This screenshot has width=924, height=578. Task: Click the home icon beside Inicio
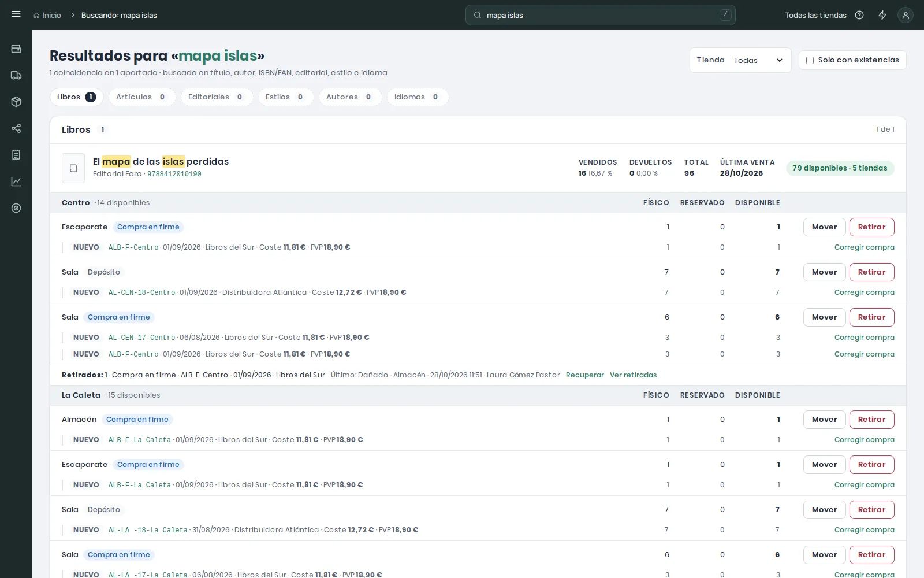click(x=36, y=16)
